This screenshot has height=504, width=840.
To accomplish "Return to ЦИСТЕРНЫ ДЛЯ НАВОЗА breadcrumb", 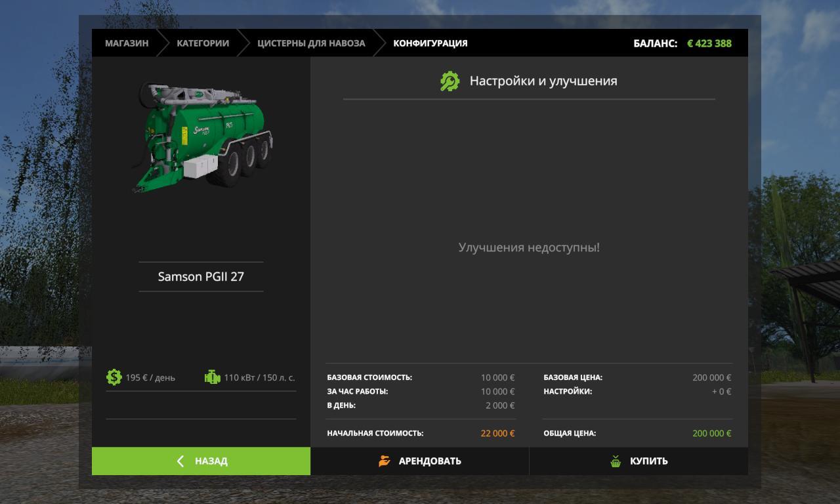I will 311,43.
